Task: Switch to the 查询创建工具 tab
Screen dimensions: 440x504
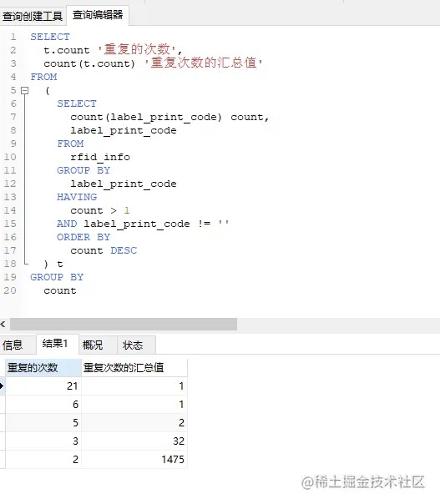Action: [33, 16]
